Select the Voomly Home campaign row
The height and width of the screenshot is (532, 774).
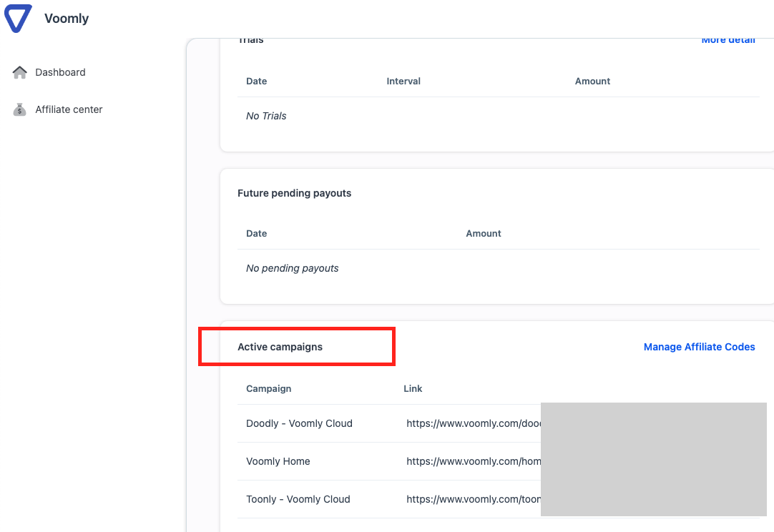tap(499, 461)
